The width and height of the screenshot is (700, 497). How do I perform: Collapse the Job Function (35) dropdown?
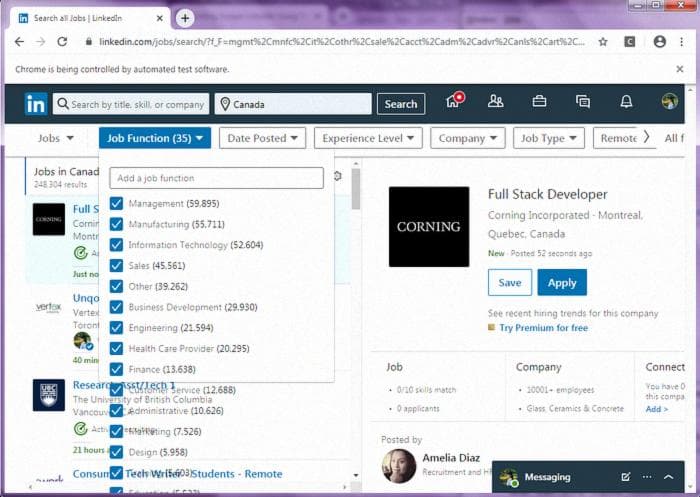(x=155, y=138)
